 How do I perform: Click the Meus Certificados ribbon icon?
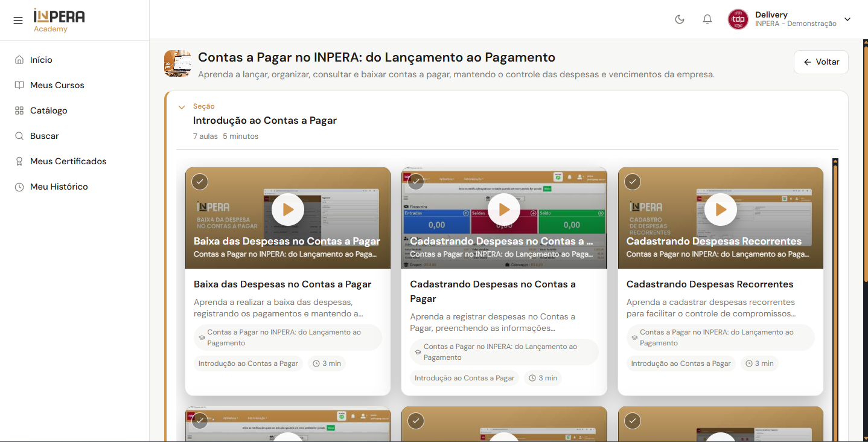point(19,161)
